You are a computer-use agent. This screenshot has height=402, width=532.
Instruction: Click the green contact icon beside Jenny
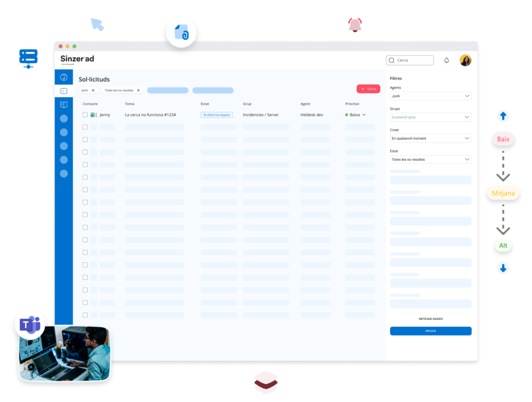click(94, 115)
